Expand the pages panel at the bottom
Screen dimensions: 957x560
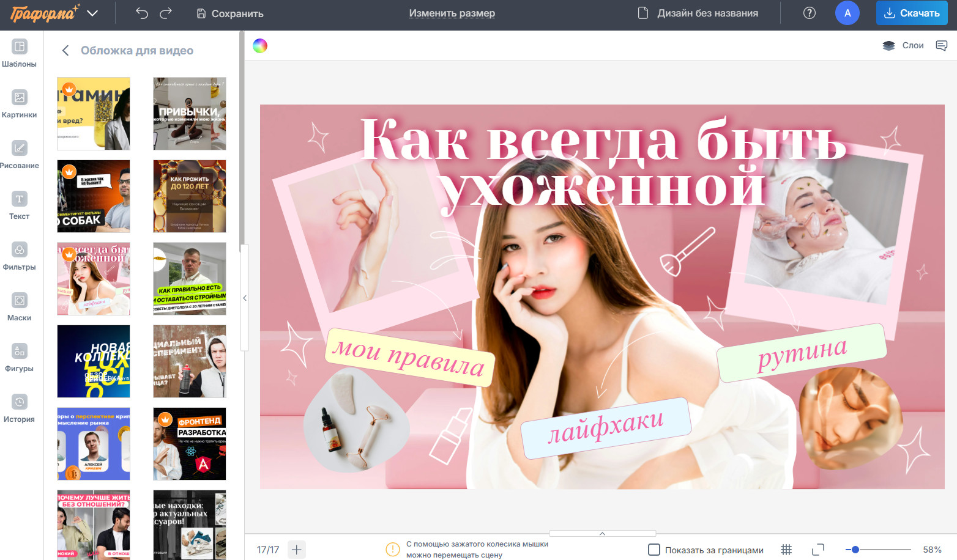[x=602, y=534]
